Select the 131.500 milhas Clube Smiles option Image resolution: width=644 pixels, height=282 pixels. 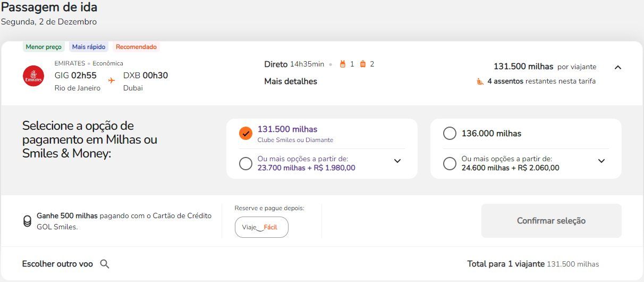click(245, 134)
